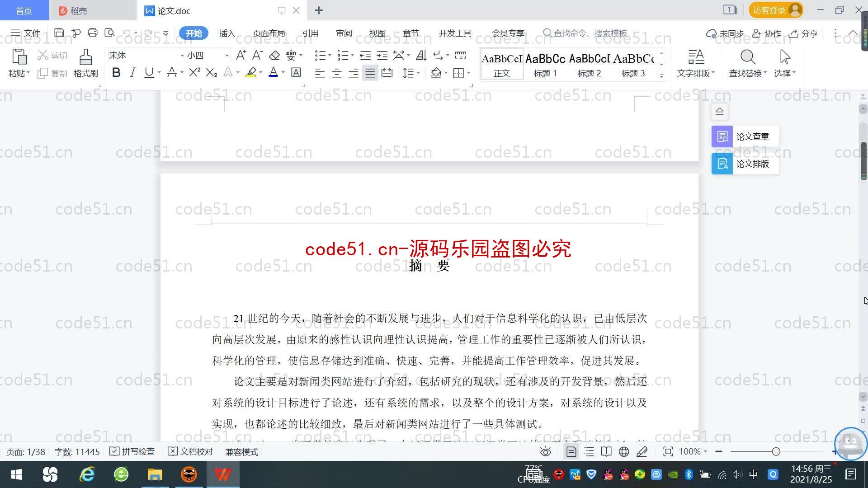Screen dimensions: 868x488
Task: Enter full screen view icon
Action: click(668, 451)
